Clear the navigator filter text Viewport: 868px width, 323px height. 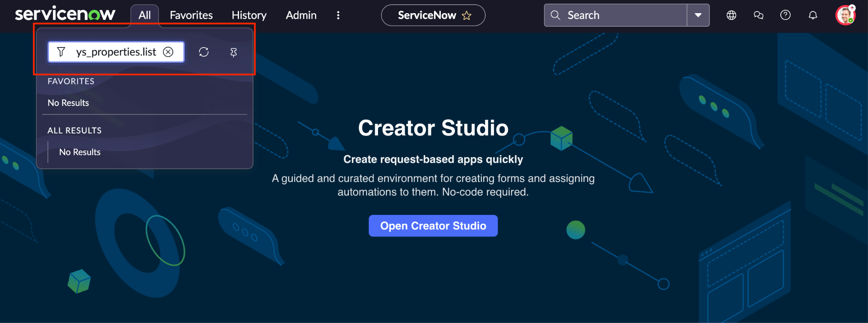[x=168, y=52]
